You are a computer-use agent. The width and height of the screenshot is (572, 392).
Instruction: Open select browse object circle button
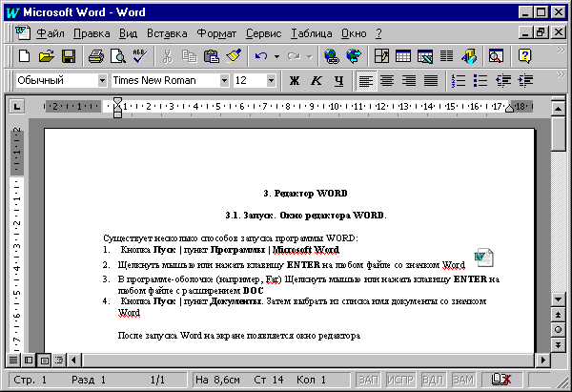click(558, 330)
